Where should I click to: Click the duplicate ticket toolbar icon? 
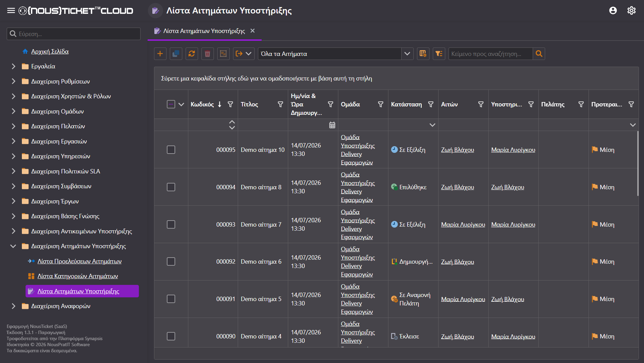pyautogui.click(x=176, y=54)
